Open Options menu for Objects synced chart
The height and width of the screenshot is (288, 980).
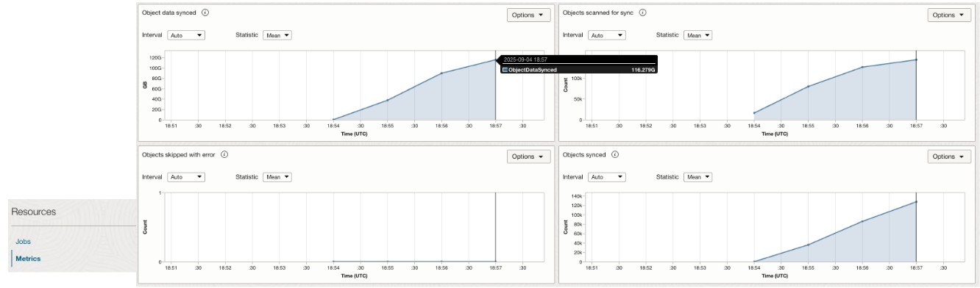tap(949, 156)
